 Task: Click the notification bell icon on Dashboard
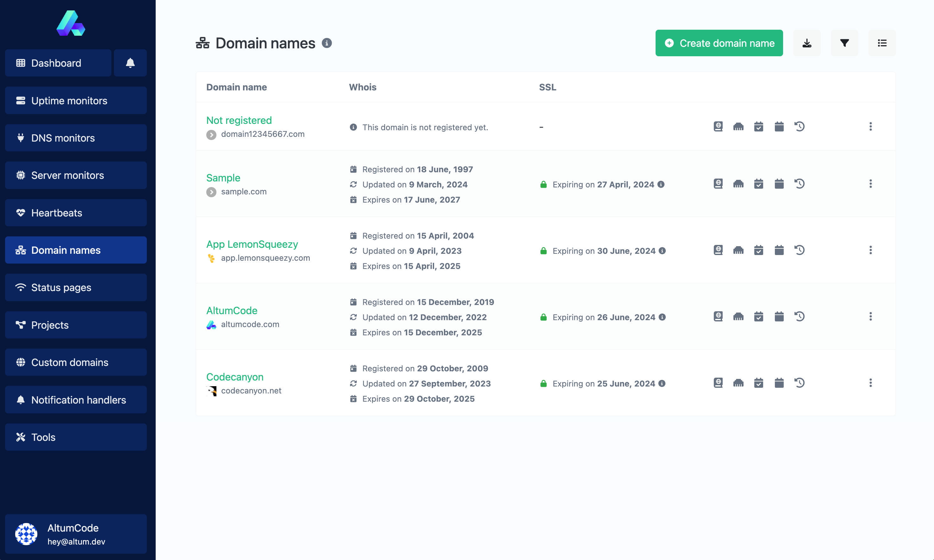tap(131, 63)
